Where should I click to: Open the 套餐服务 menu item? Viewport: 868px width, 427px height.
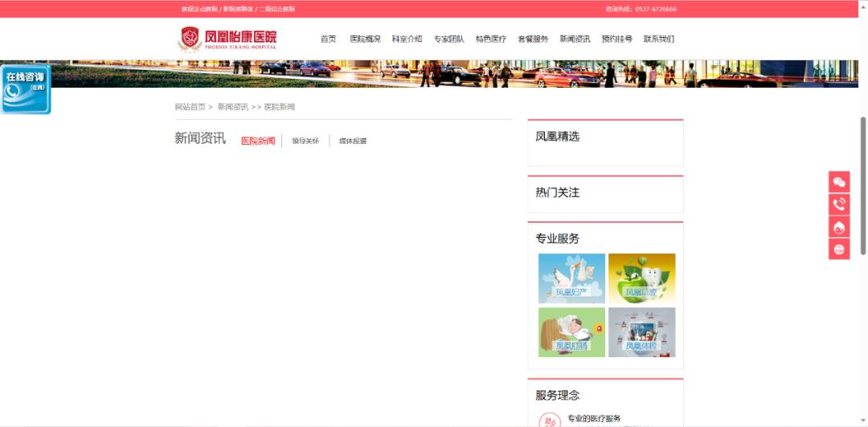tap(533, 39)
